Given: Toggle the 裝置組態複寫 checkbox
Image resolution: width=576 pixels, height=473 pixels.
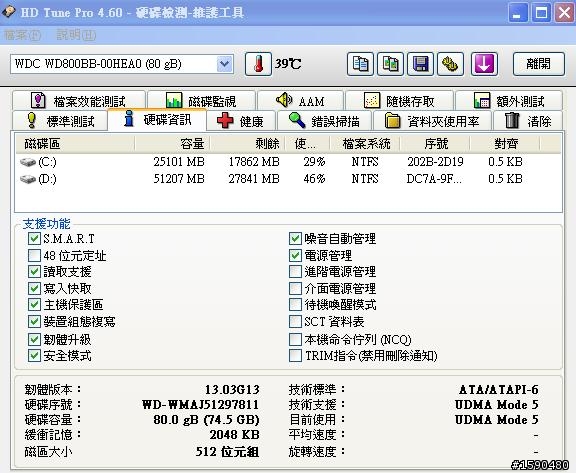Looking at the screenshot, I should click(34, 321).
